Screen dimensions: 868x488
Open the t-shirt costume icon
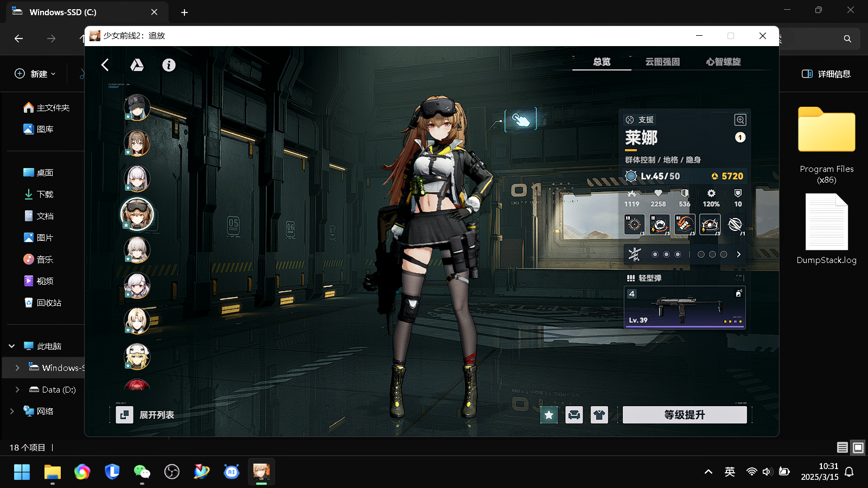point(599,415)
